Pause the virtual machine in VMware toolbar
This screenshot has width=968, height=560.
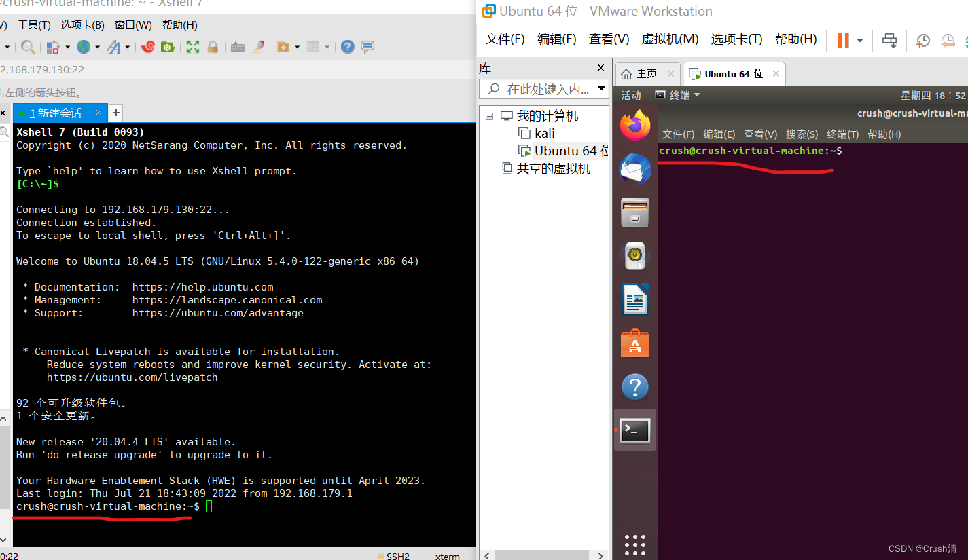click(844, 40)
